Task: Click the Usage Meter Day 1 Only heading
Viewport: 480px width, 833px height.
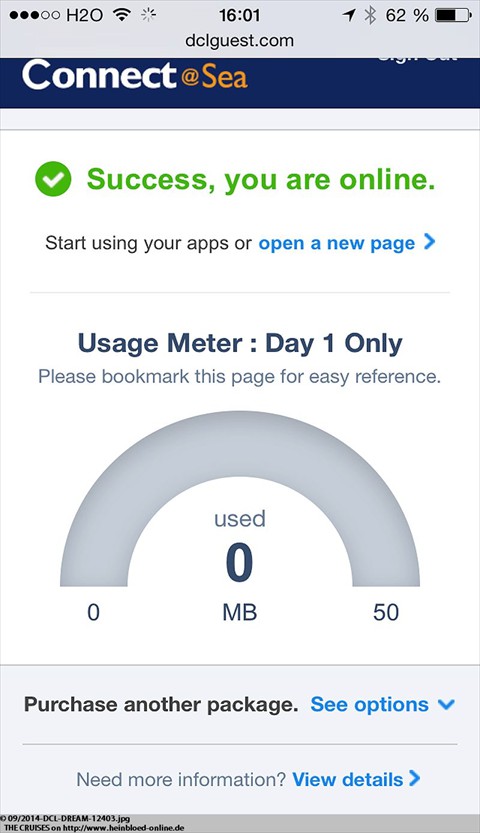Action: click(240, 343)
